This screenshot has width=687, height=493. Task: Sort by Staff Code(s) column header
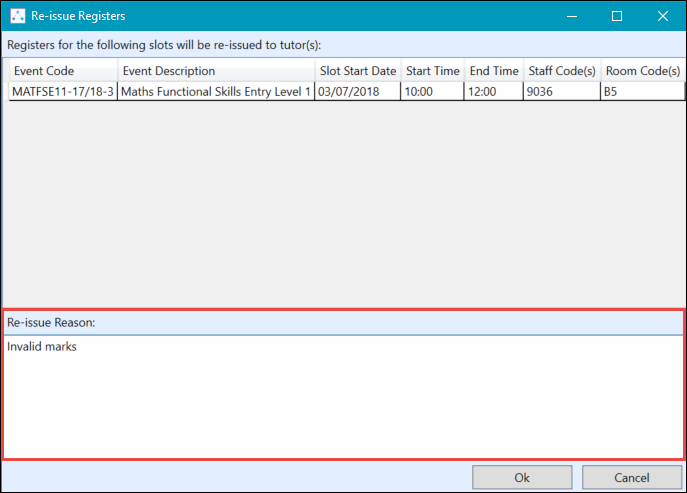coord(561,71)
